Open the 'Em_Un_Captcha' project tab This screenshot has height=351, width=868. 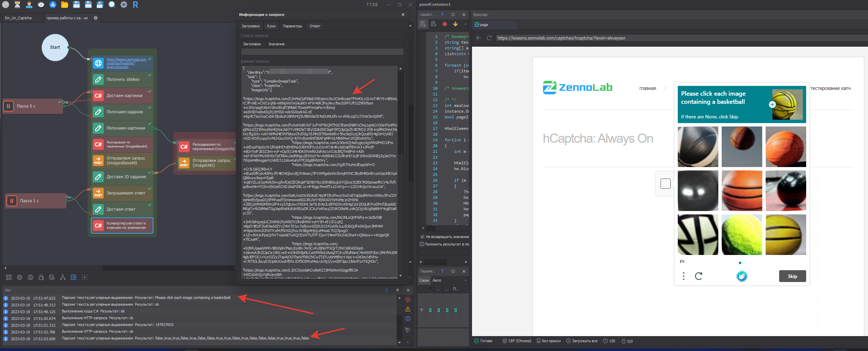click(18, 18)
